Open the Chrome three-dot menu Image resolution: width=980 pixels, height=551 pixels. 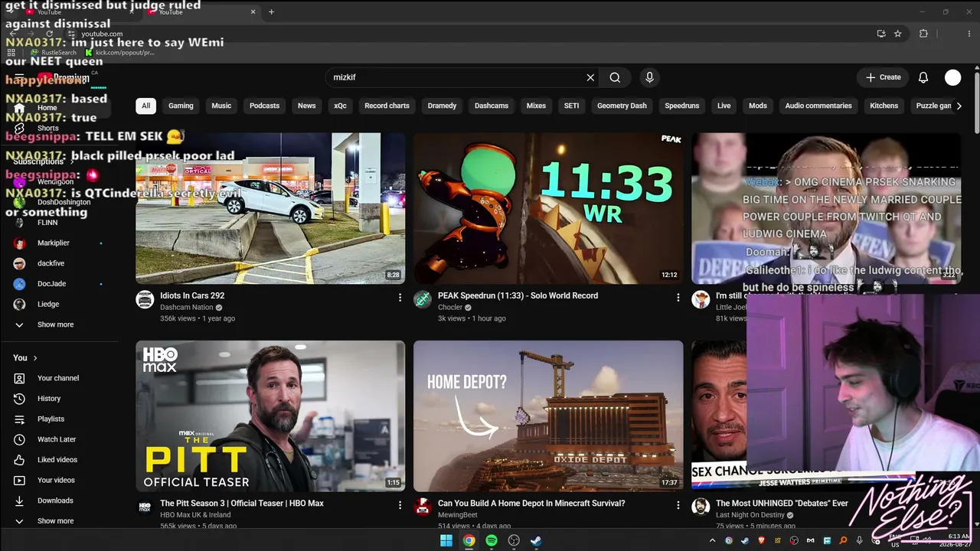969,34
